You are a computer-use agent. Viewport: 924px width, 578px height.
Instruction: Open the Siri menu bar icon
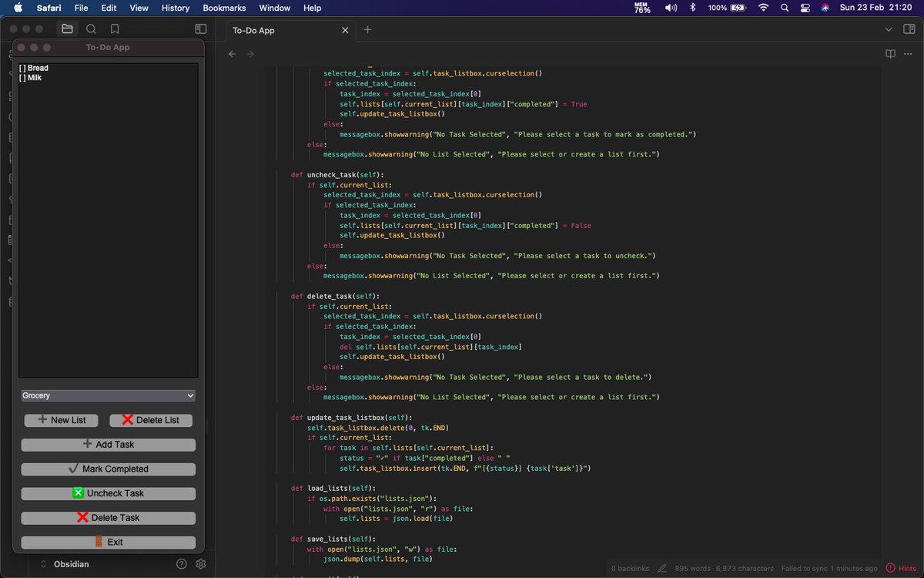tap(825, 8)
